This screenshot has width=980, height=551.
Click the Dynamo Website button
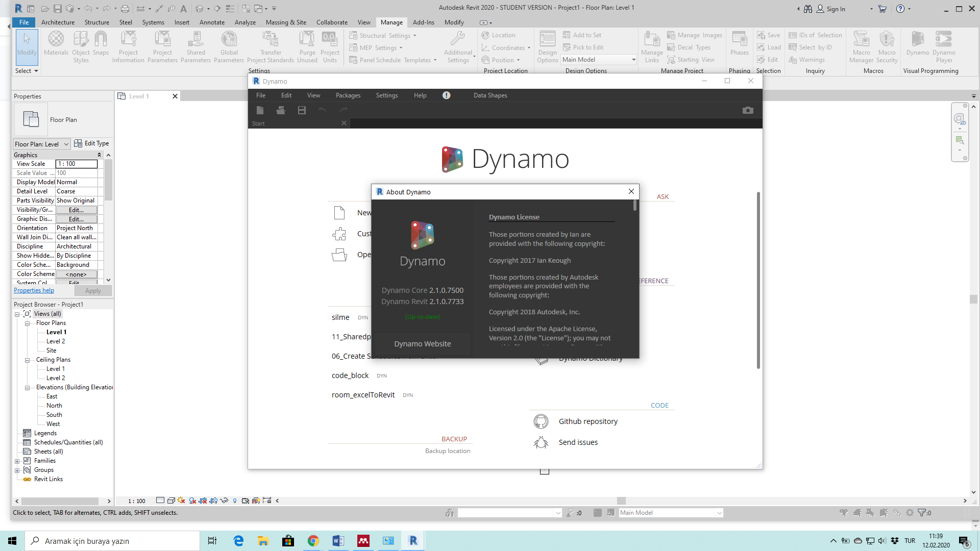[x=422, y=343]
